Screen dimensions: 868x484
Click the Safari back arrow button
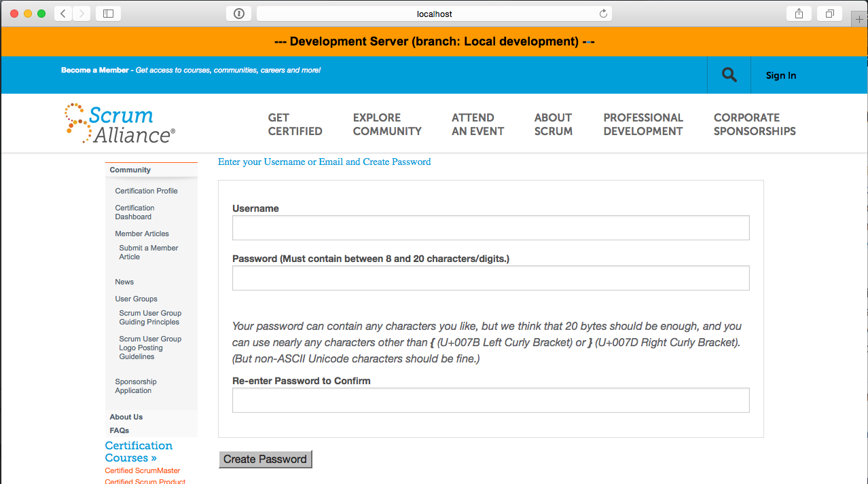[63, 14]
